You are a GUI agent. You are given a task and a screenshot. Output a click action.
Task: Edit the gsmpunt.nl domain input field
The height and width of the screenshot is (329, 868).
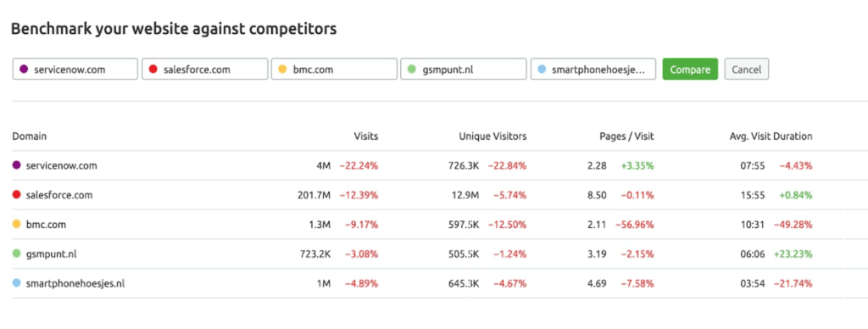(464, 70)
